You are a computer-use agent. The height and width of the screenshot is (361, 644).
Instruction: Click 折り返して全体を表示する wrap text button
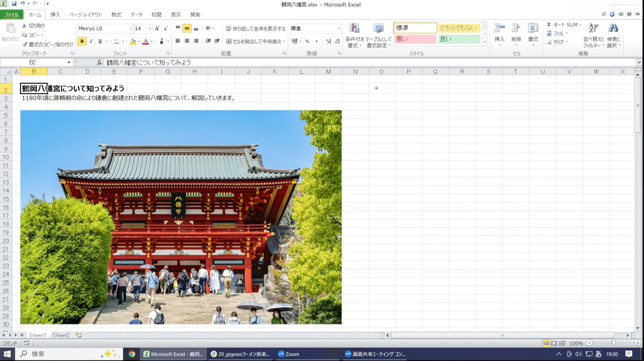[255, 28]
